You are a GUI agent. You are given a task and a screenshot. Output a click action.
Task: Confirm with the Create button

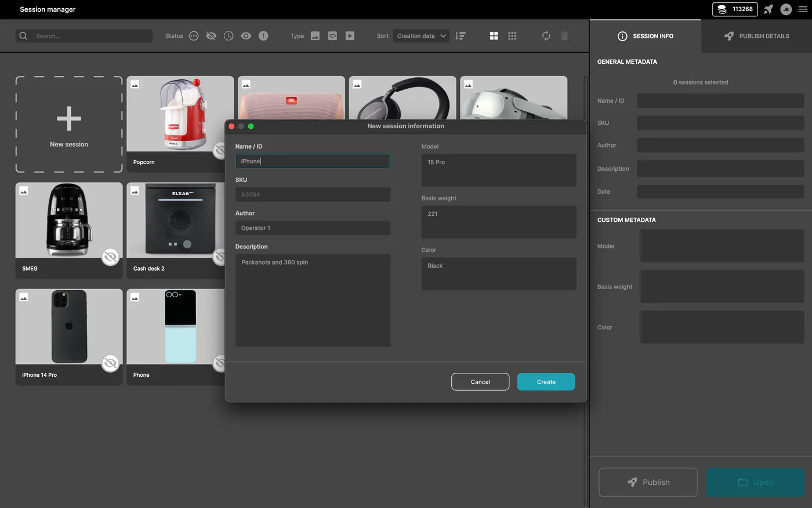click(546, 382)
